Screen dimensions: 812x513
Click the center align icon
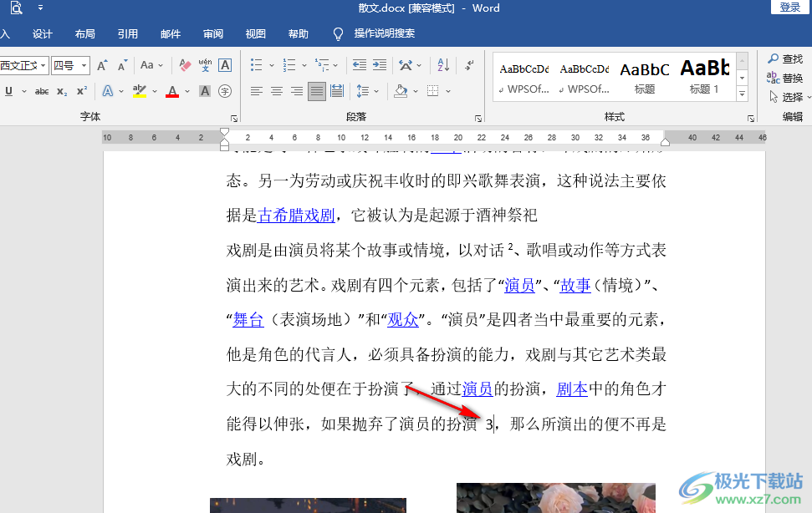277,91
